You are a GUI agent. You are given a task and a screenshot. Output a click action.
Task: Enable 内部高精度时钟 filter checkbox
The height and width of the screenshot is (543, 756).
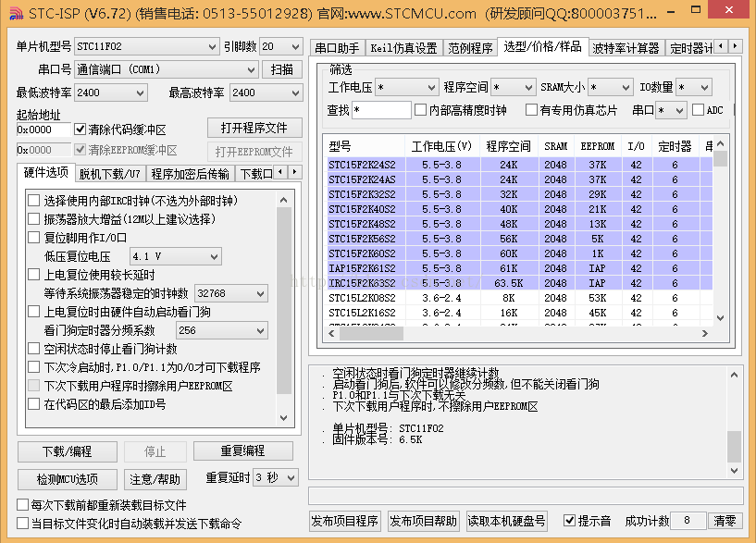tap(420, 110)
